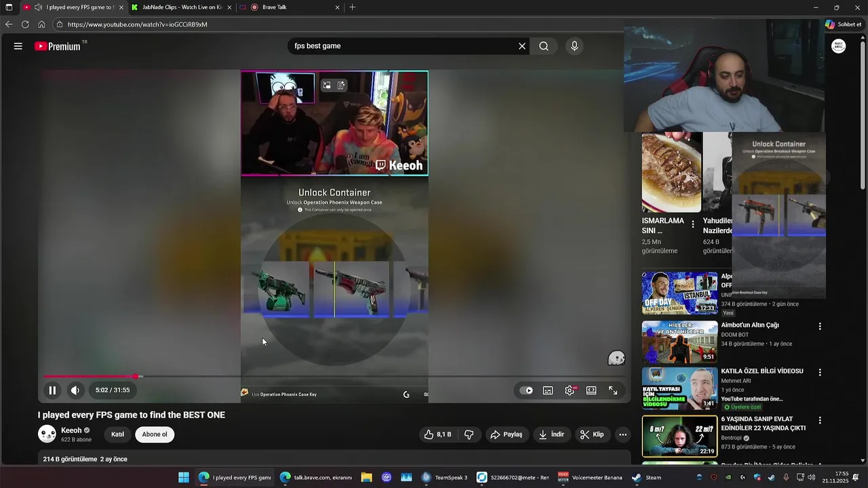This screenshot has width=868, height=488.
Task: Open Steam from the taskbar
Action: coord(647,477)
